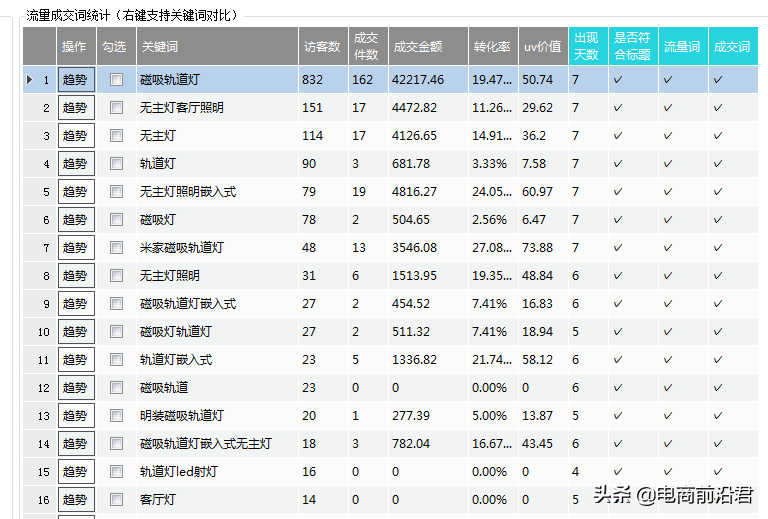
Task: Sort by 成交金额 column header
Action: (429, 47)
